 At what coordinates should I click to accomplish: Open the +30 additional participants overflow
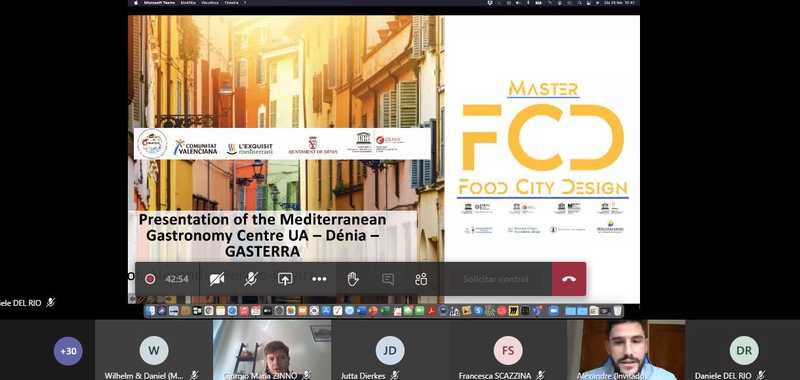point(68,351)
